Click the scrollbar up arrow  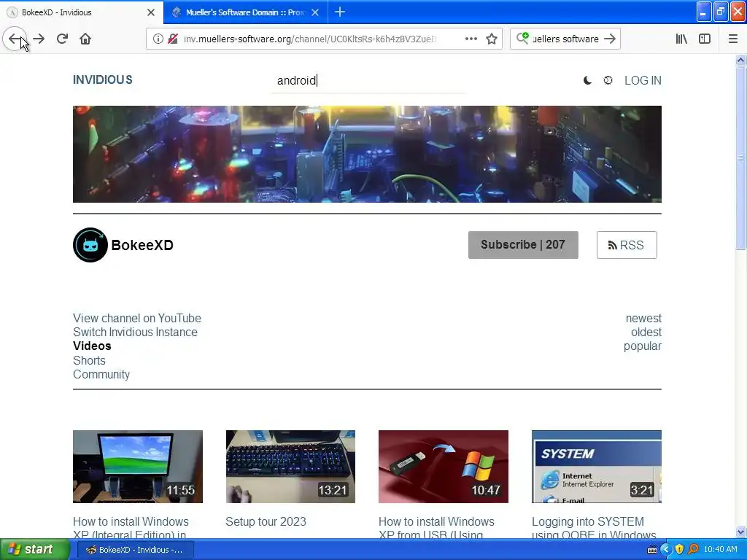(x=740, y=60)
